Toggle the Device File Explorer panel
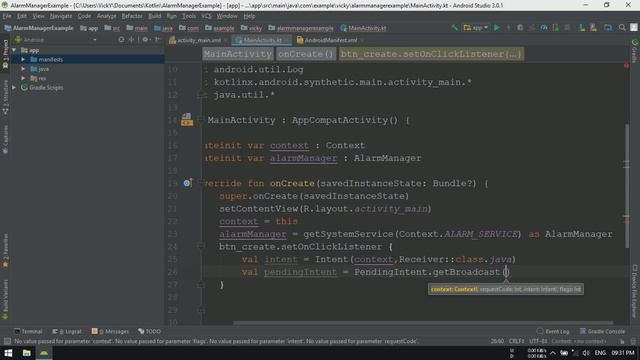Image resolution: width=640 pixels, height=360 pixels. click(635, 291)
